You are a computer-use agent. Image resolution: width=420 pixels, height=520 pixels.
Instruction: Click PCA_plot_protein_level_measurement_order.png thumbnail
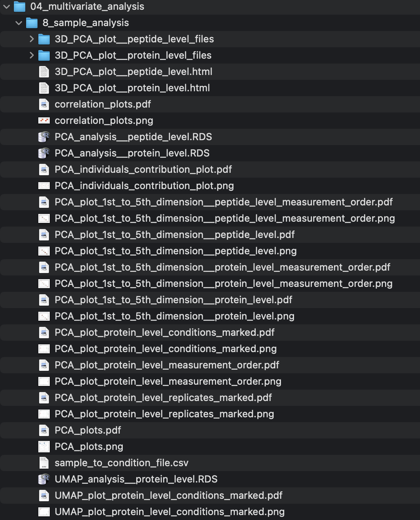[x=44, y=381]
